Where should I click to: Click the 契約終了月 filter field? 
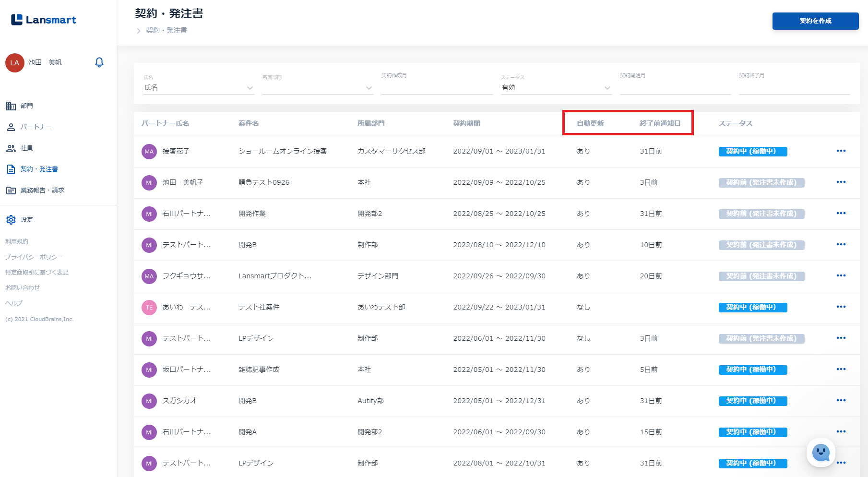tap(794, 87)
